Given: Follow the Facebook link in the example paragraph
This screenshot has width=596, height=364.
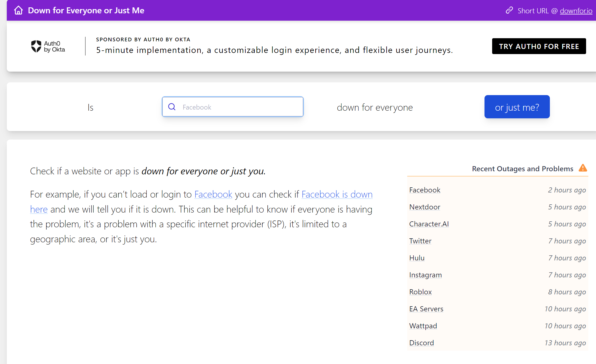Looking at the screenshot, I should coord(213,194).
